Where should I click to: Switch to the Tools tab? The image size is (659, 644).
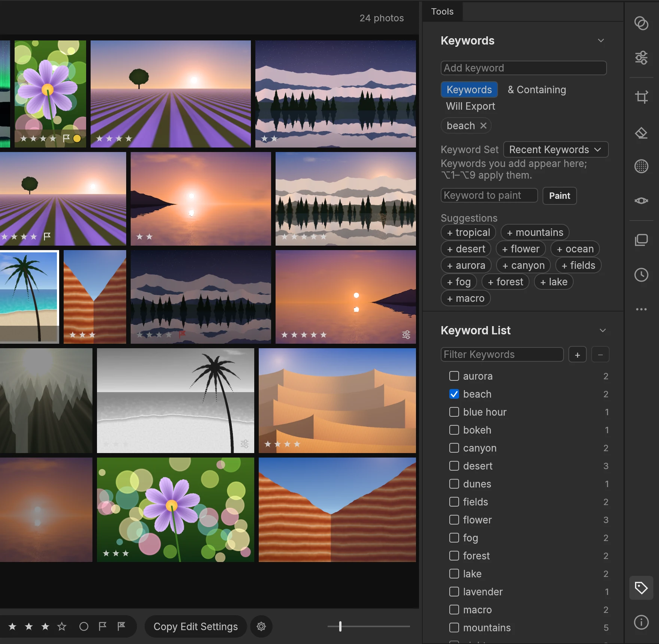tap(442, 12)
